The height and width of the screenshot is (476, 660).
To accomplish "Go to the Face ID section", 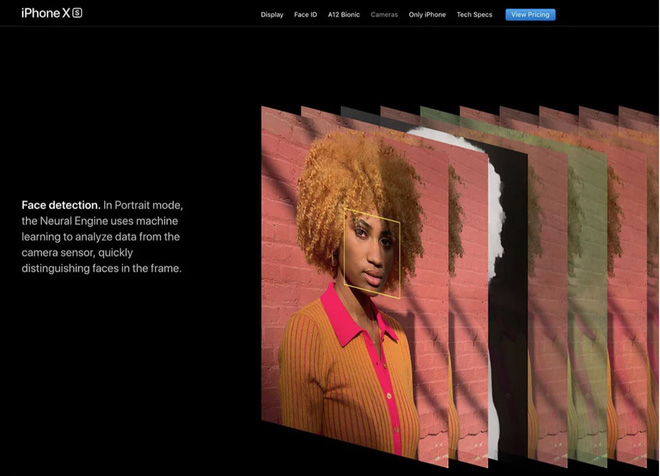I will pyautogui.click(x=305, y=15).
